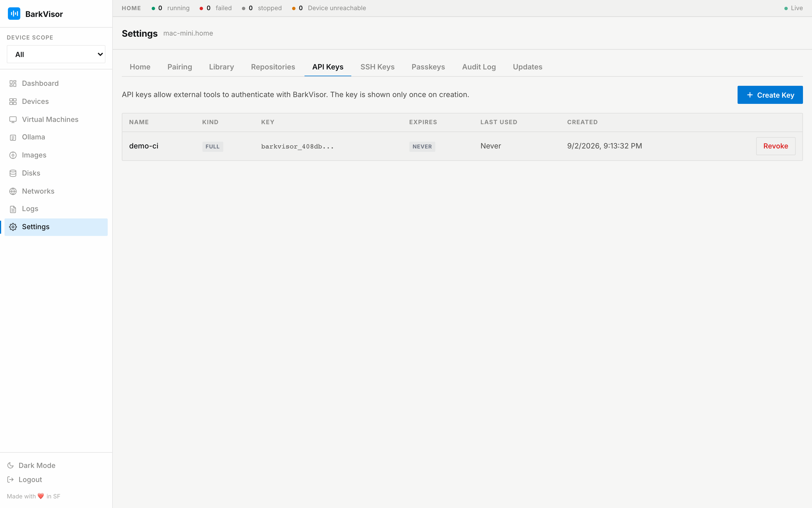Switch to the Library tab
The height and width of the screenshot is (508, 812).
pos(221,67)
